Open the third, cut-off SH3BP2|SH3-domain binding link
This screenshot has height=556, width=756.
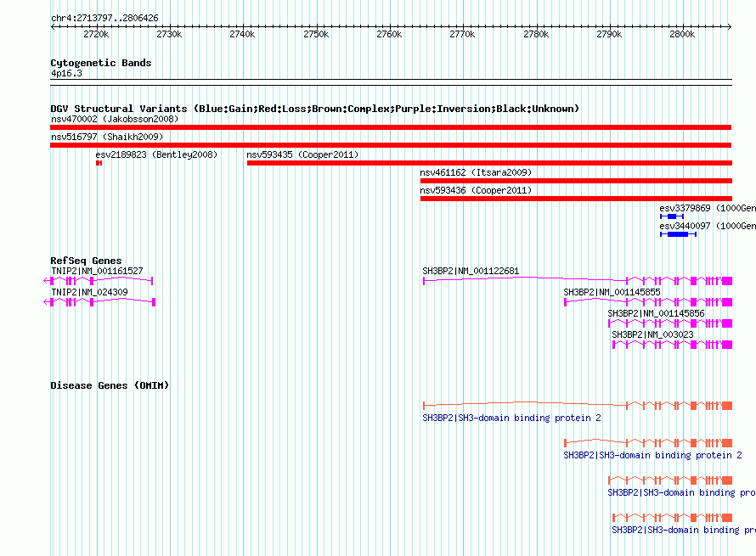click(682, 493)
